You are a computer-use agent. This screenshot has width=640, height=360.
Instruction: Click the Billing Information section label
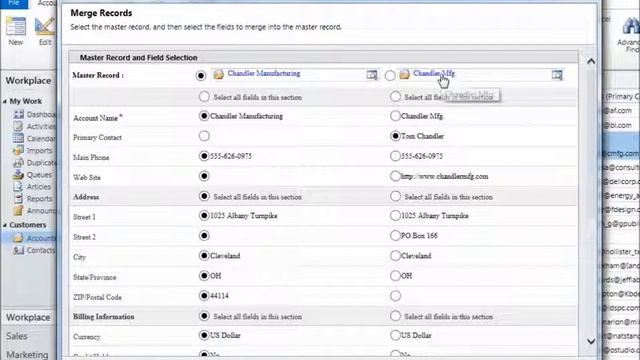(104, 317)
